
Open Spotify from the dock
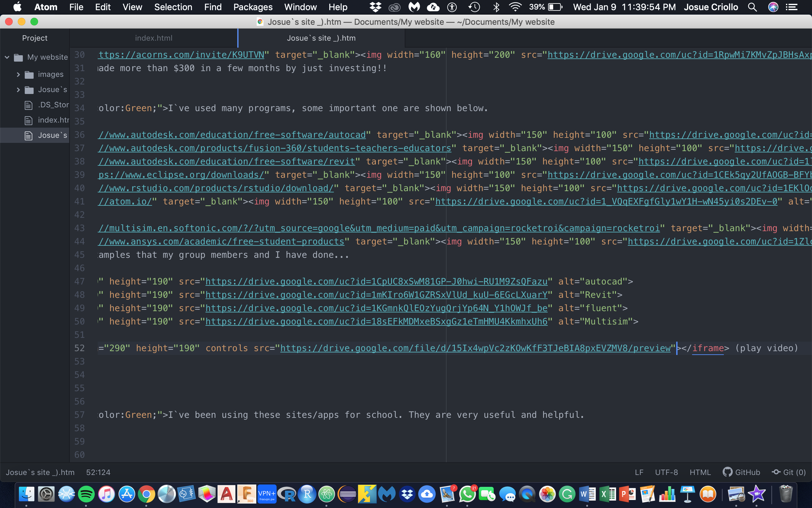coord(87,494)
